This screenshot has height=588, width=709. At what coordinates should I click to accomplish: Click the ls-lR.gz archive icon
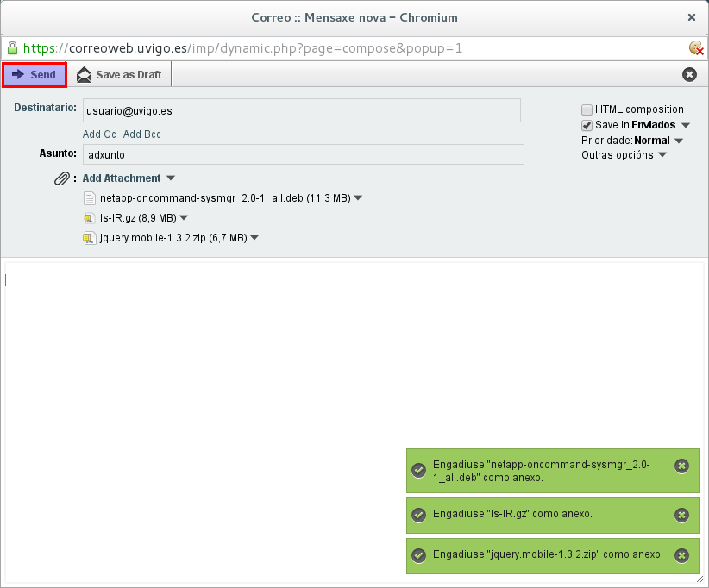coord(89,218)
